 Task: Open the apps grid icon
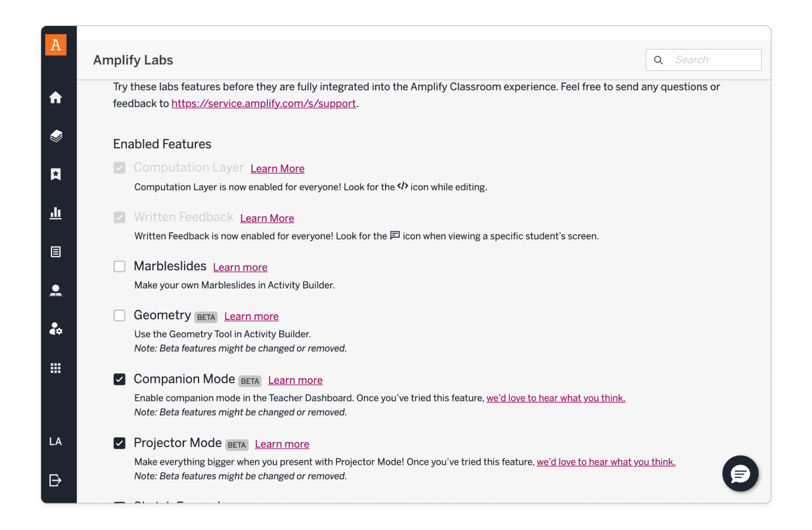click(56, 368)
